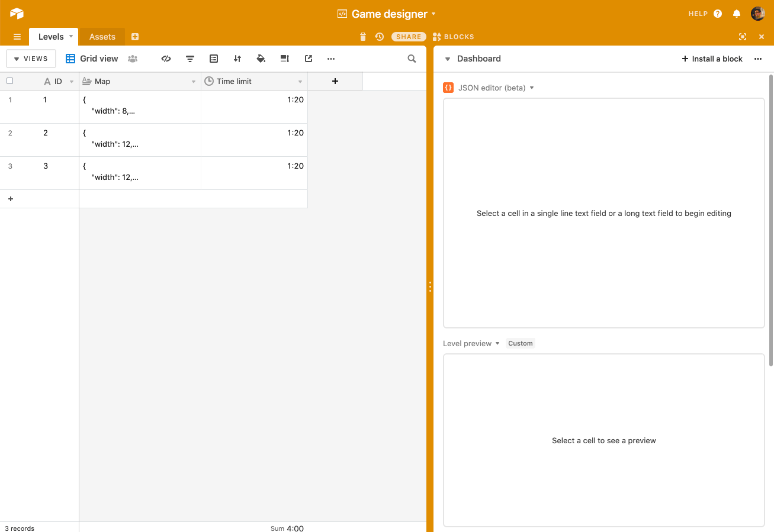The image size is (774, 532).
Task: Open hide fields icon
Action: [166, 59]
